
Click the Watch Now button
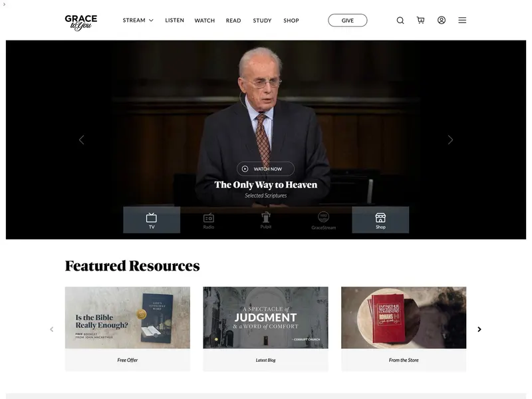[265, 169]
